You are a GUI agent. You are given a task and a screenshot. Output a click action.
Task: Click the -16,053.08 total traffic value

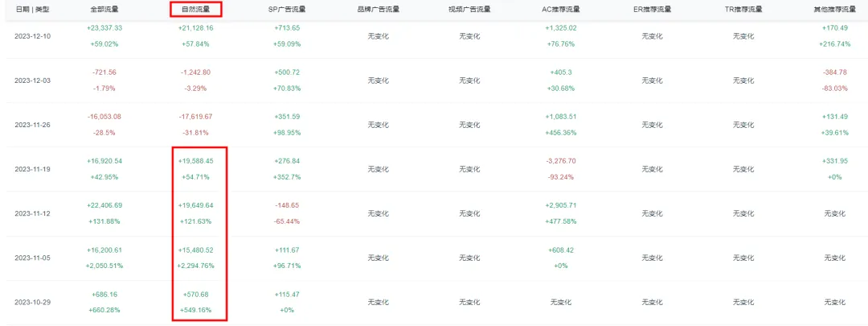104,117
